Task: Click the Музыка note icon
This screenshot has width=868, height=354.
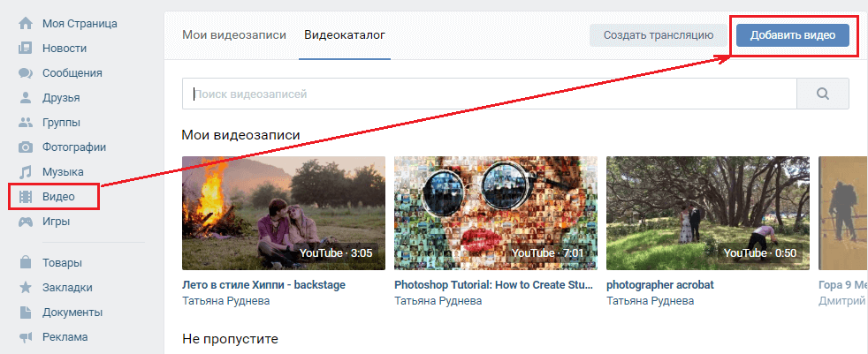Action: click(26, 172)
